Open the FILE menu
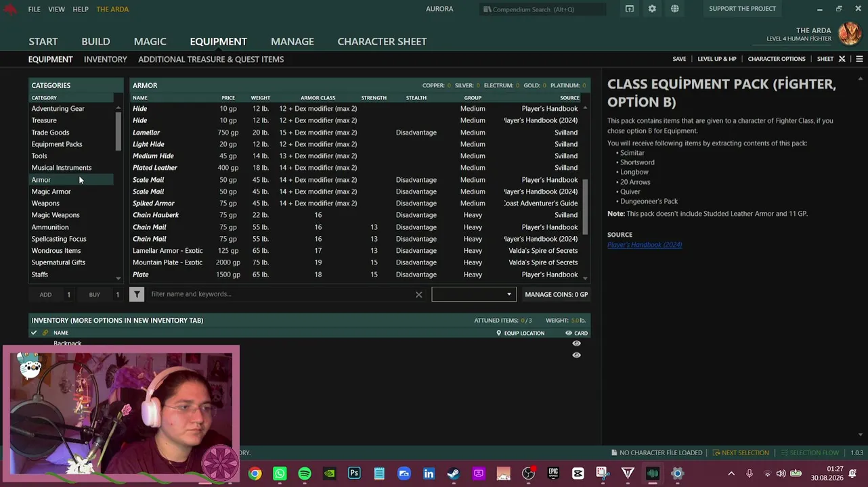The height and width of the screenshot is (487, 868). pyautogui.click(x=35, y=9)
